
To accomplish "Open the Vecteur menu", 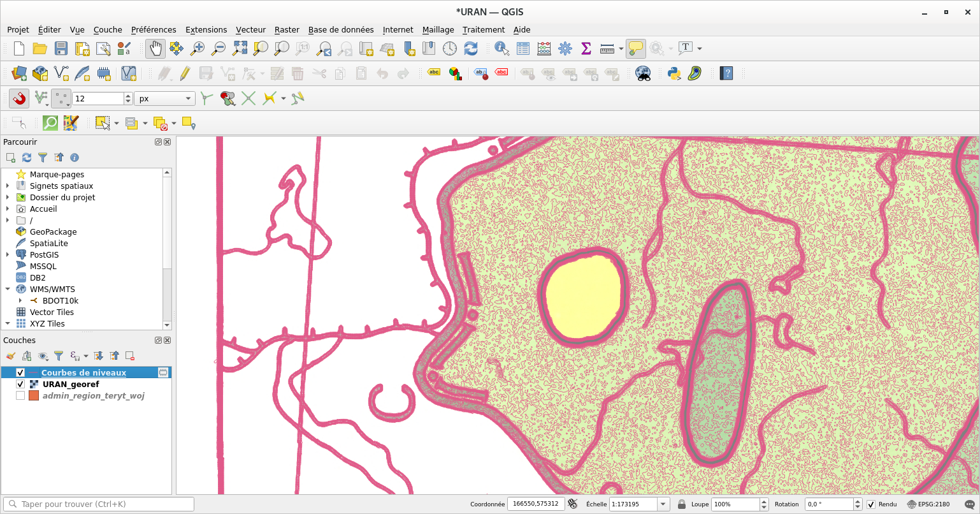I will pyautogui.click(x=250, y=29).
